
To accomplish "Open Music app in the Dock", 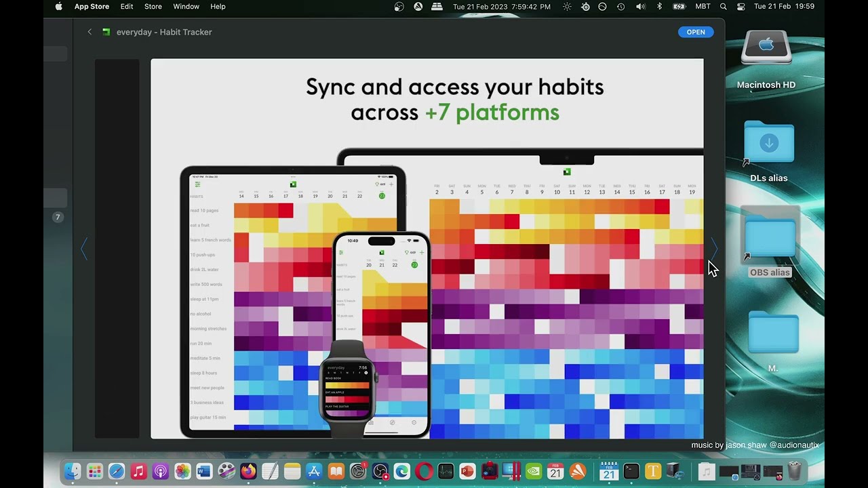I will point(138,471).
